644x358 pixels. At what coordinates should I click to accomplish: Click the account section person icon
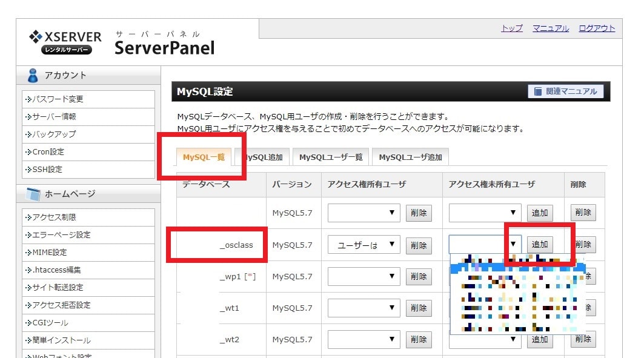[x=33, y=75]
